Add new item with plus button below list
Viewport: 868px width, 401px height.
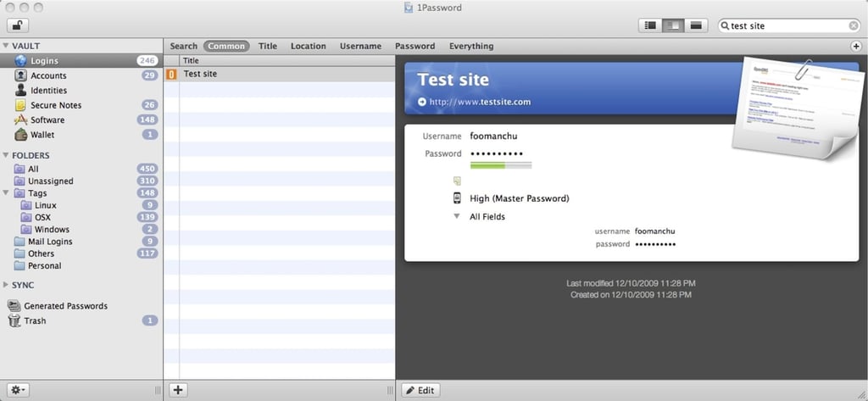178,390
